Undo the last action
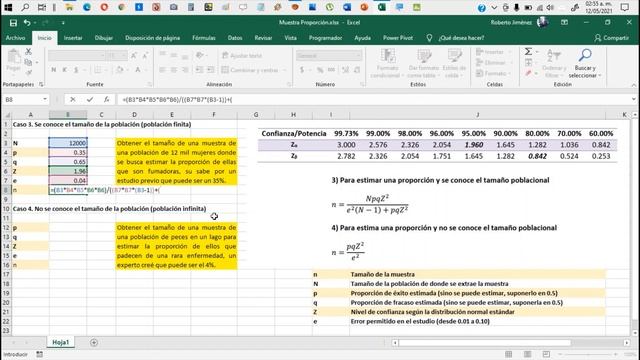The image size is (640, 360). click(x=27, y=23)
